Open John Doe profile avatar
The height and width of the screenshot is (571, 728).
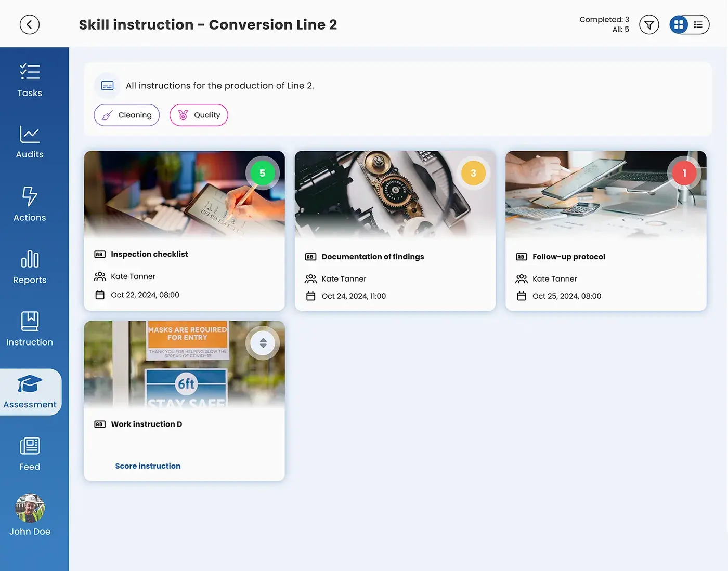click(30, 508)
